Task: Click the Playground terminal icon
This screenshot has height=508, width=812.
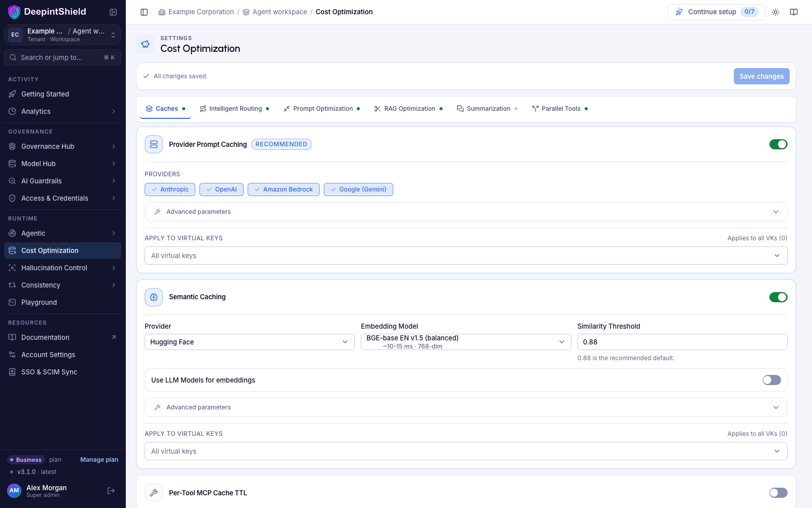Action: [12, 302]
